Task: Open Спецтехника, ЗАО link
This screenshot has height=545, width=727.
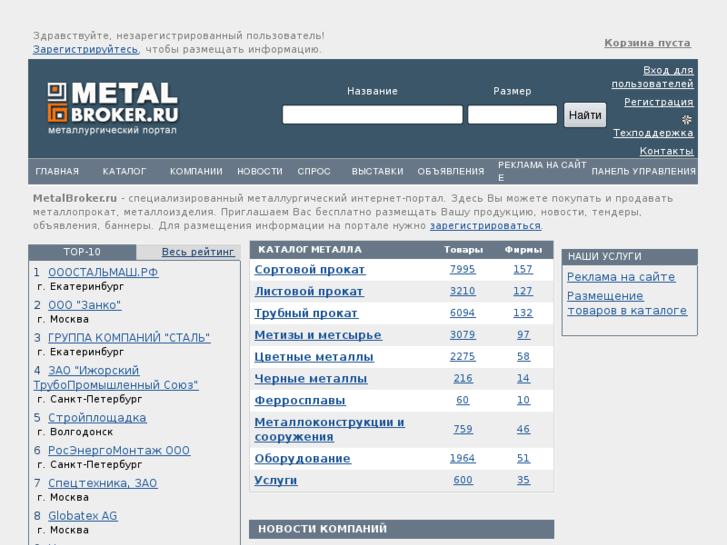Action: coord(102,483)
